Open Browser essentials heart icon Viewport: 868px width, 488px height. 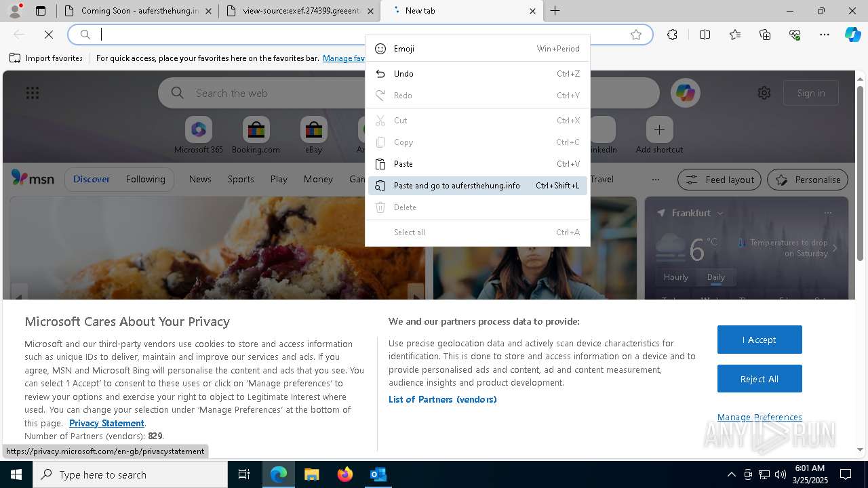795,35
